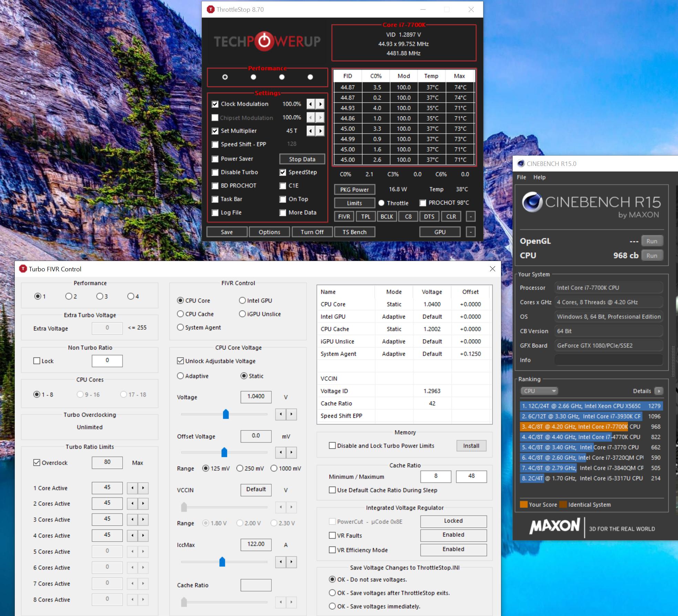Screen dimensions: 678x616
Task: Clear data with the CLR button
Action: 451,217
